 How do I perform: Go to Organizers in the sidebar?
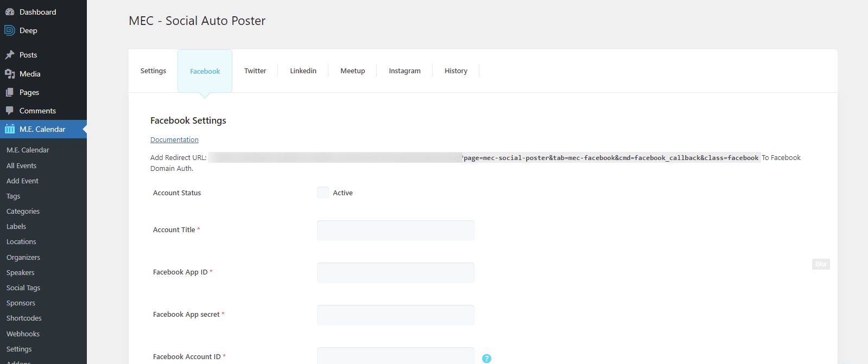click(x=23, y=258)
